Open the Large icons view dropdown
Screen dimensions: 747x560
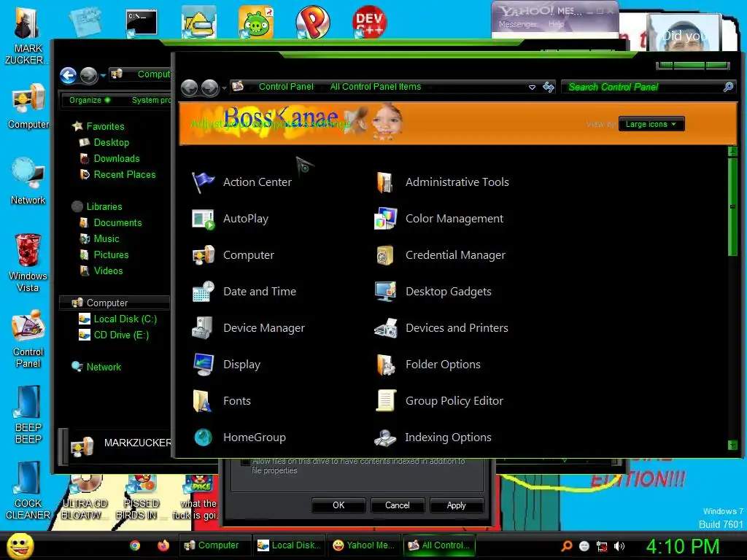coord(651,124)
